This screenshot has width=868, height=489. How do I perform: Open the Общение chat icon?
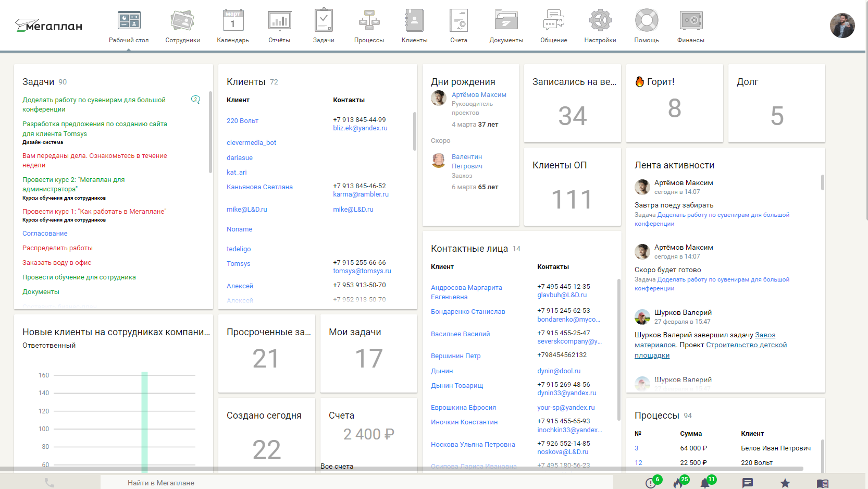553,21
